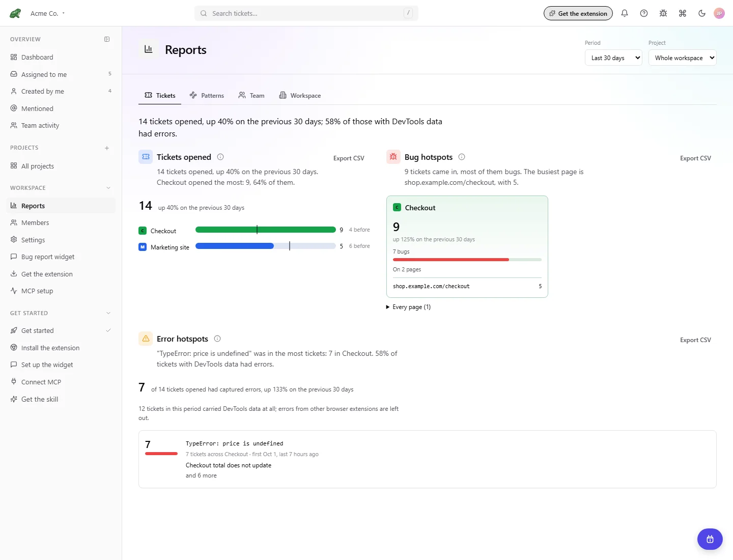The width and height of the screenshot is (733, 560).
Task: Click the shop.example.com/checkout page row
Action: point(467,286)
